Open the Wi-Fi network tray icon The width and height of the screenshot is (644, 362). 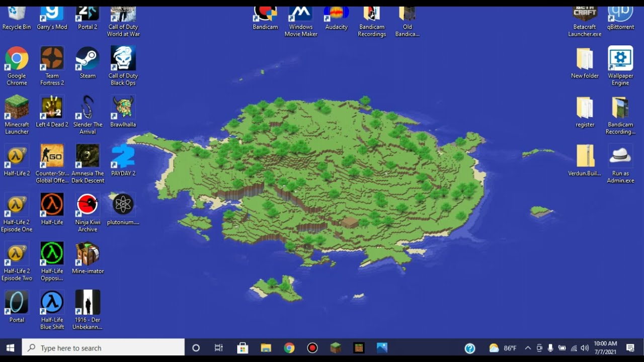point(574,348)
